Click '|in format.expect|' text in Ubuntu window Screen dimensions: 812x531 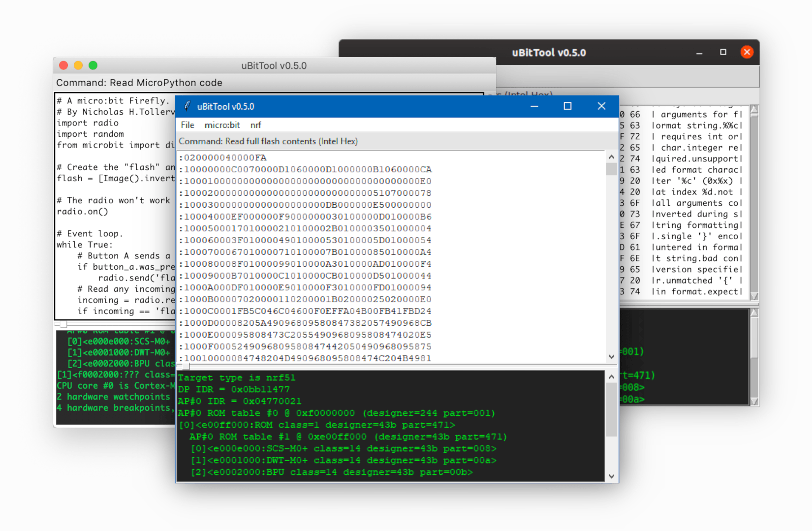tap(697, 291)
